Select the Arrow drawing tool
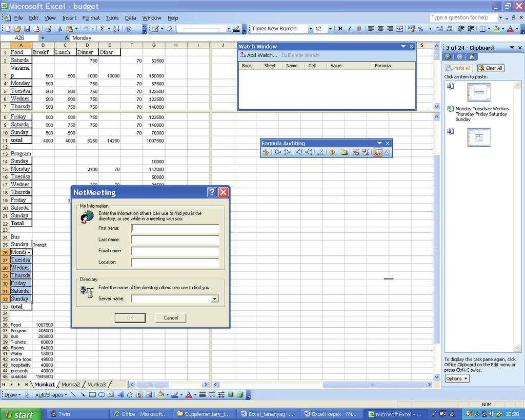 point(83,395)
